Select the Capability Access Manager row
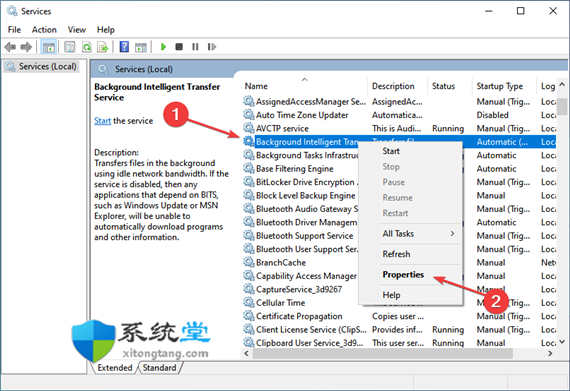This screenshot has width=570, height=391. pos(399,276)
